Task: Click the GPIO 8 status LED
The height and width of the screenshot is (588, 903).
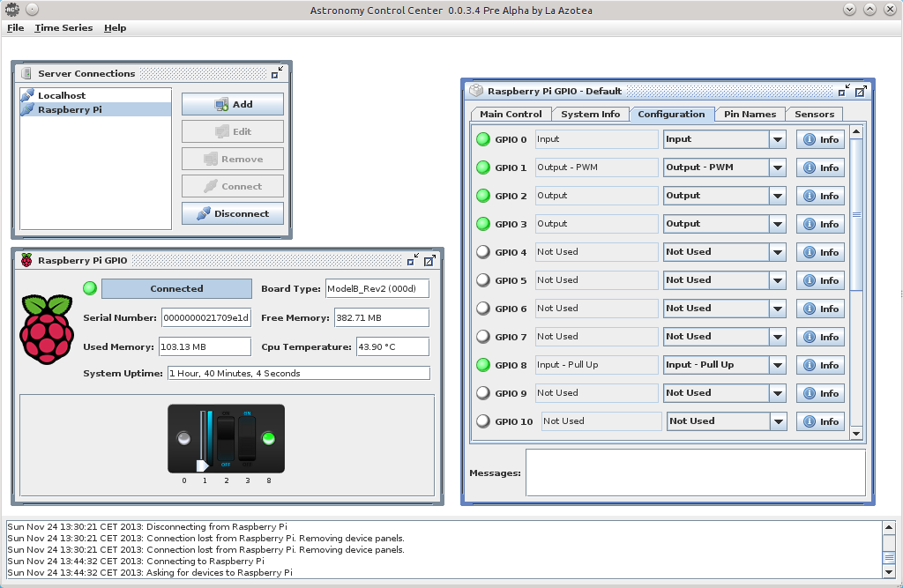Action: [x=483, y=365]
